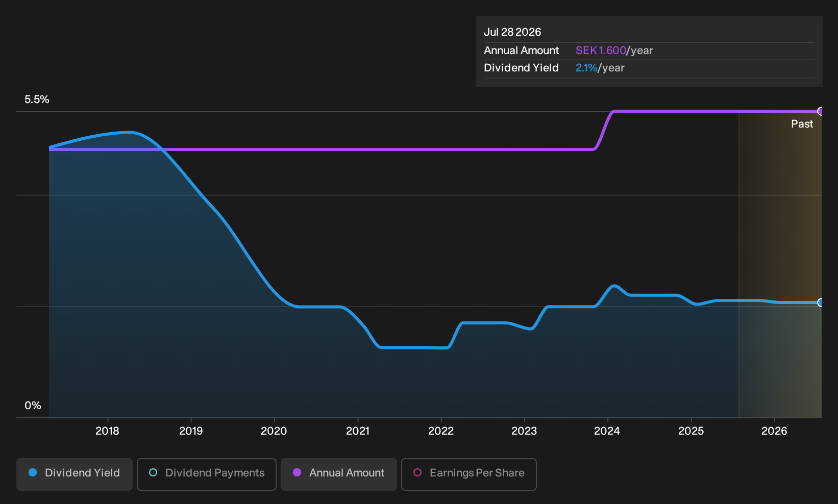This screenshot has height=504, width=838.
Task: Enable the Dividend Payments series
Action: 207,474
